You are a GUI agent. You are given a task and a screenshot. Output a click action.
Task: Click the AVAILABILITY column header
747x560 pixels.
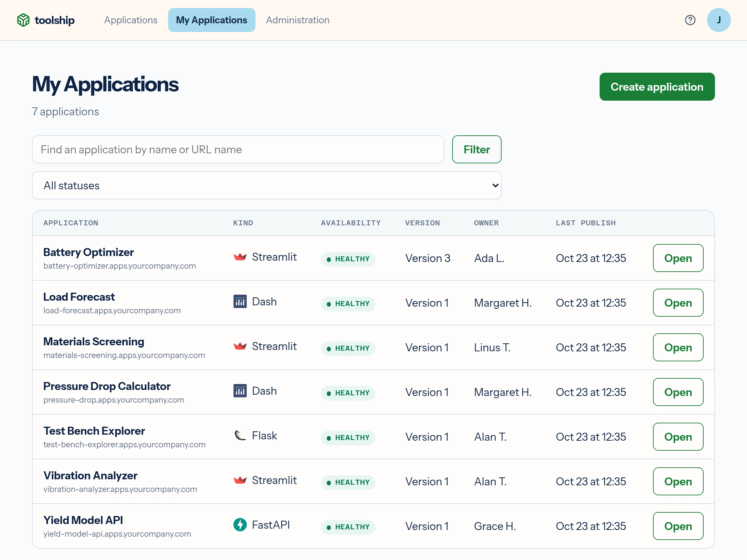coord(350,223)
